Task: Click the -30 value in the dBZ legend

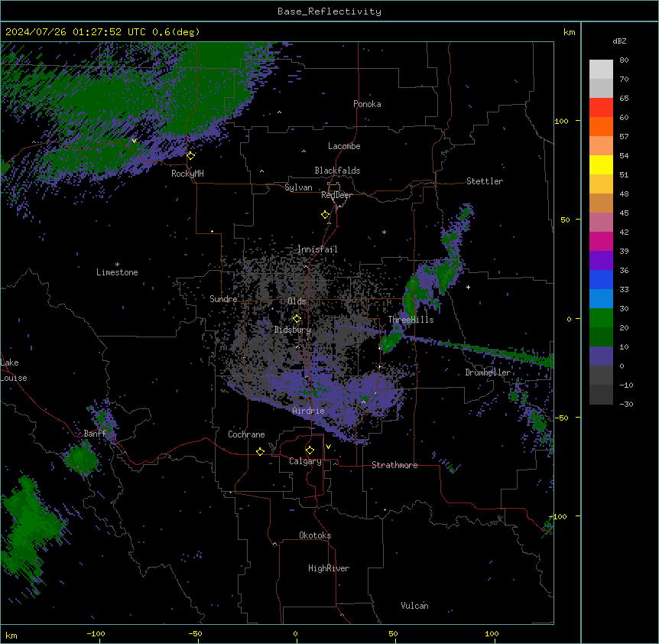Action: [626, 405]
